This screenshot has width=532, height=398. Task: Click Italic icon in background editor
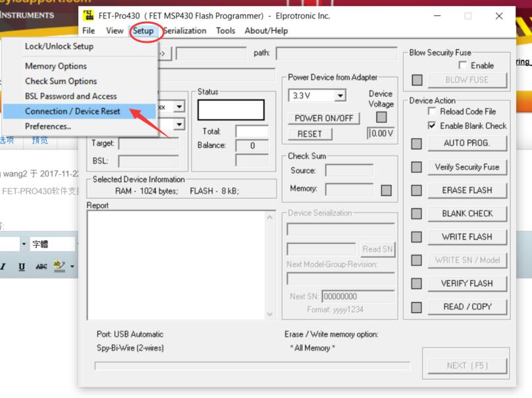[3, 266]
